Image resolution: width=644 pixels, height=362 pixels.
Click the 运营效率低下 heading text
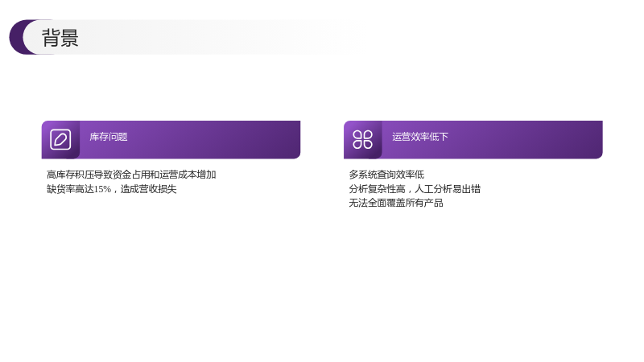point(420,137)
